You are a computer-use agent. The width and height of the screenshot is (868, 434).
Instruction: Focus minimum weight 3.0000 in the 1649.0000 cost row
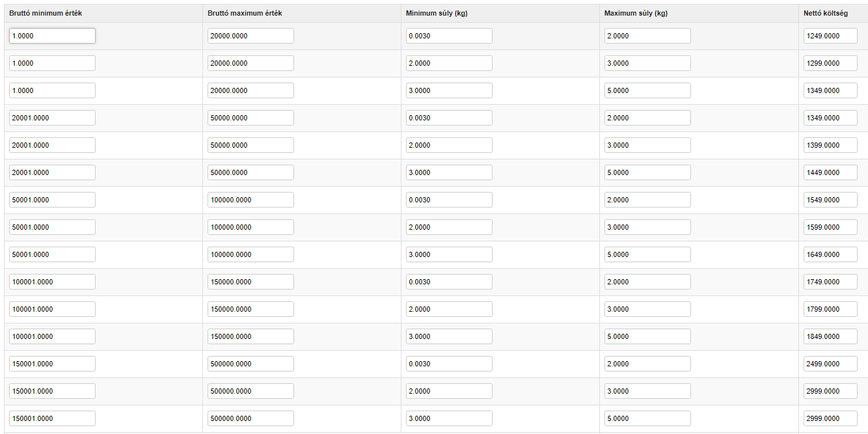449,254
